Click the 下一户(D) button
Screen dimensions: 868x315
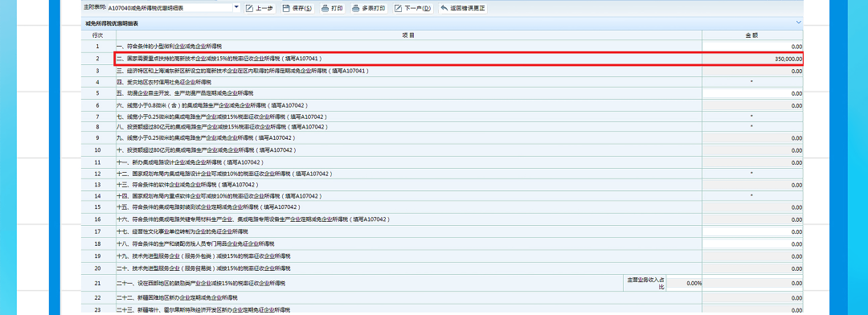[x=413, y=8]
